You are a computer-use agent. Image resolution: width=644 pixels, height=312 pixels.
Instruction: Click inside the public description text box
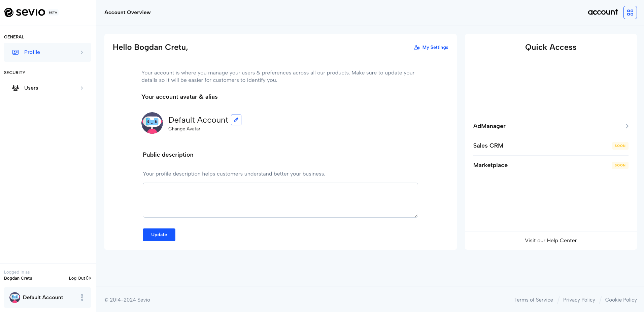click(x=280, y=200)
